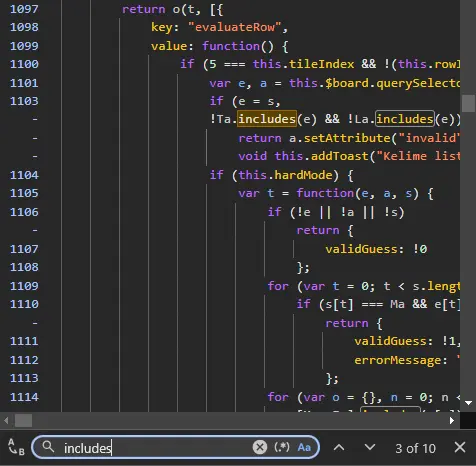Go to next search result
Image resolution: width=476 pixels, height=466 pixels.
coord(370,447)
